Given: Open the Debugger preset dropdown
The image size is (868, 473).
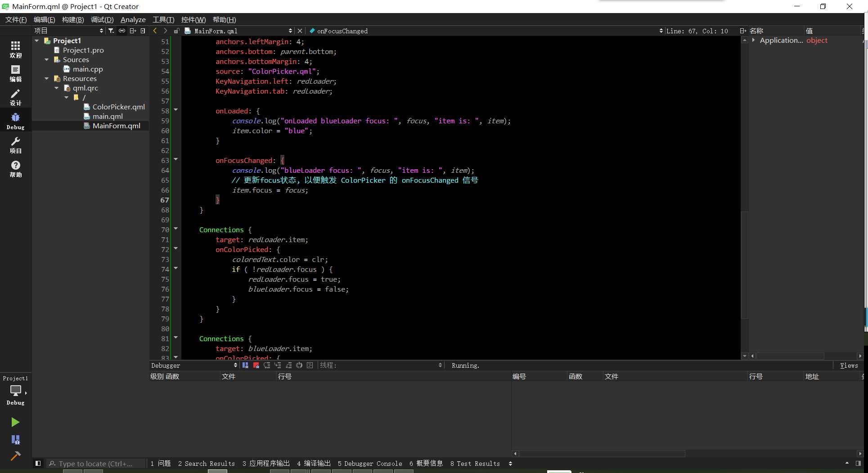Looking at the screenshot, I should [194, 365].
